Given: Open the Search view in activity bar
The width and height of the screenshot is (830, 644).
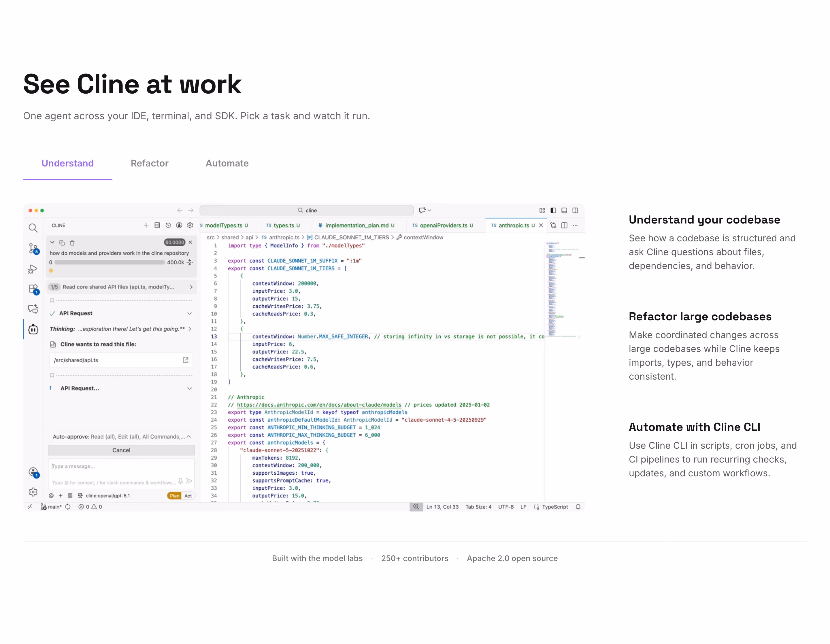Looking at the screenshot, I should tap(33, 228).
